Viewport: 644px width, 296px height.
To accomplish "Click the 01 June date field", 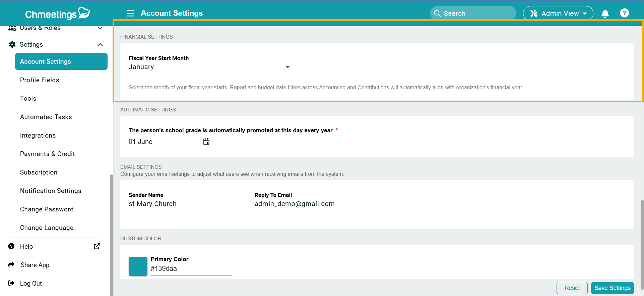I will click(170, 142).
